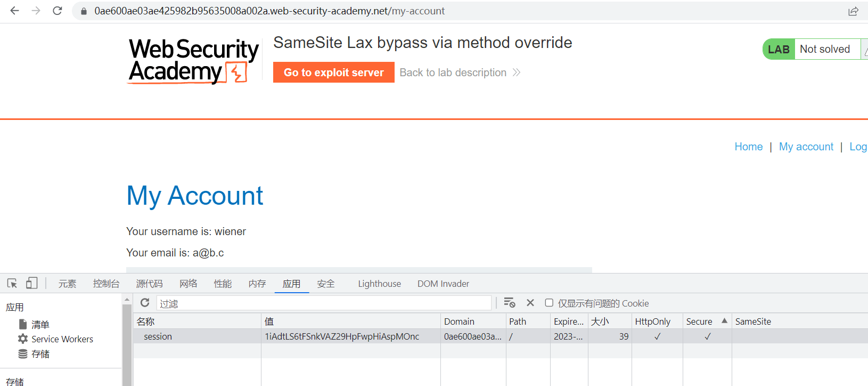The width and height of the screenshot is (868, 386).
Task: Enable show only problematic Cookie checkbox
Action: coord(549,303)
